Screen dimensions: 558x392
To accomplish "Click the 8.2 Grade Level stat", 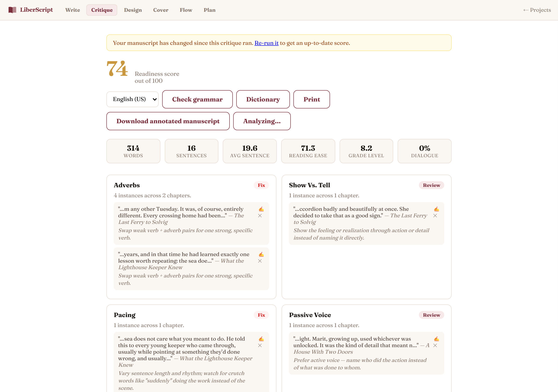I will point(366,151).
